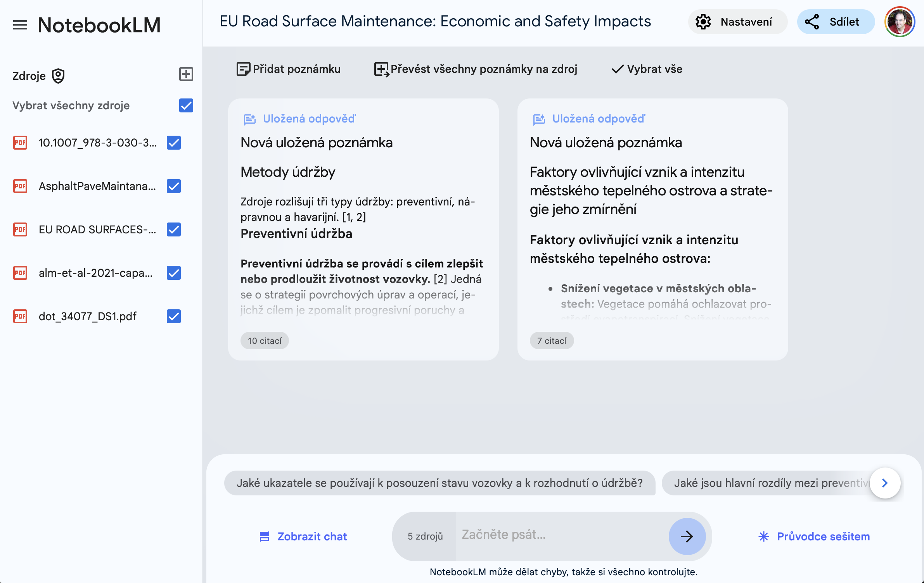This screenshot has width=924, height=583.
Task: Click PDF icon of 10.1007_978-3-030-3 source
Action: pyautogui.click(x=20, y=143)
